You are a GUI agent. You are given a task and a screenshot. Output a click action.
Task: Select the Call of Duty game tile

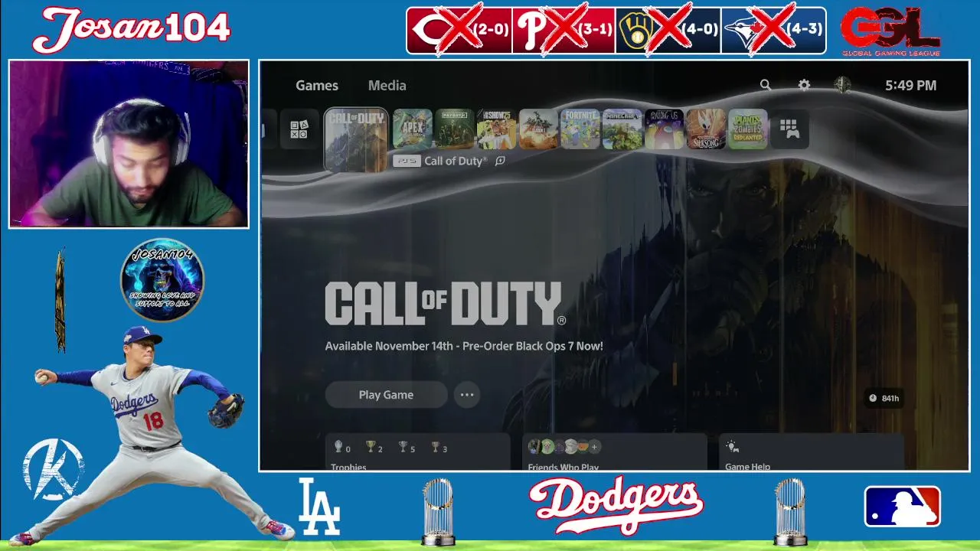coord(356,139)
